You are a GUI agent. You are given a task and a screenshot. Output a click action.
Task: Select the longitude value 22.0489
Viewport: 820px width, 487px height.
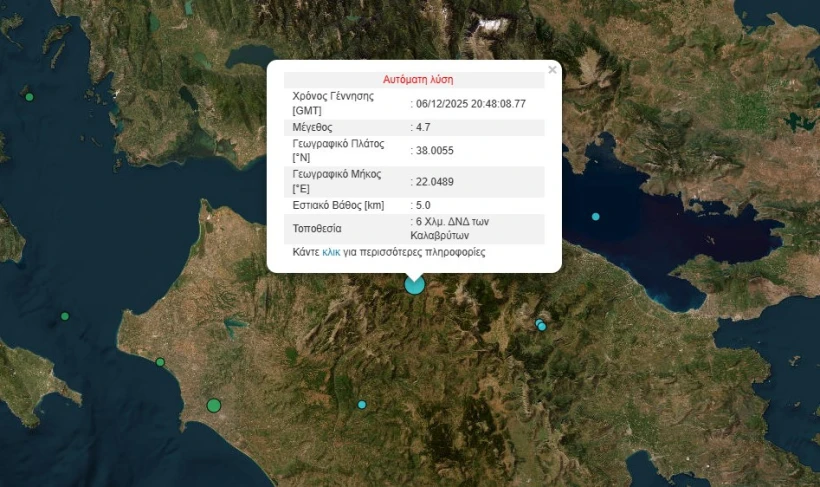tap(435, 182)
